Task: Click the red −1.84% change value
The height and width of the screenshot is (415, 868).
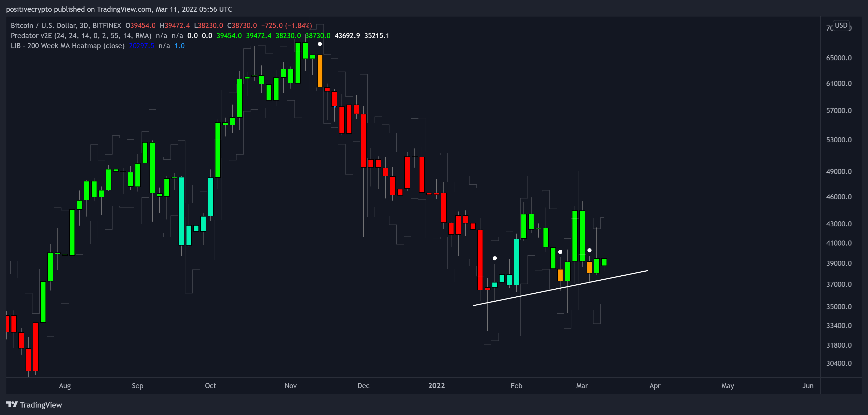Action: point(298,26)
